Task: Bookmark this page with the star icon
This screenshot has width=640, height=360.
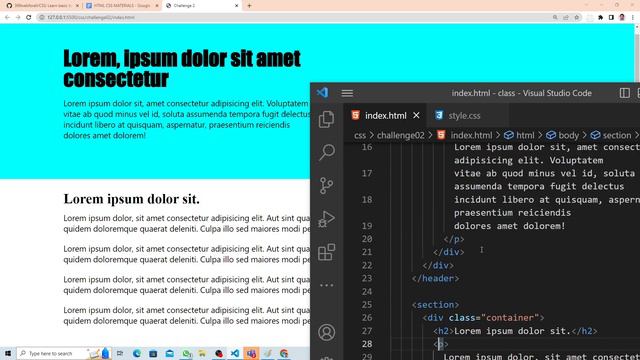Action: pos(577,17)
